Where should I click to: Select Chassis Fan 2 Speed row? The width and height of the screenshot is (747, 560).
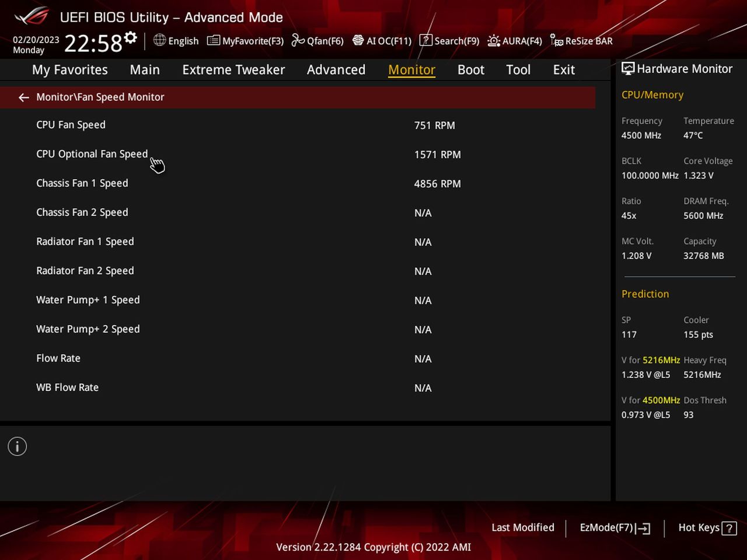[298, 212]
